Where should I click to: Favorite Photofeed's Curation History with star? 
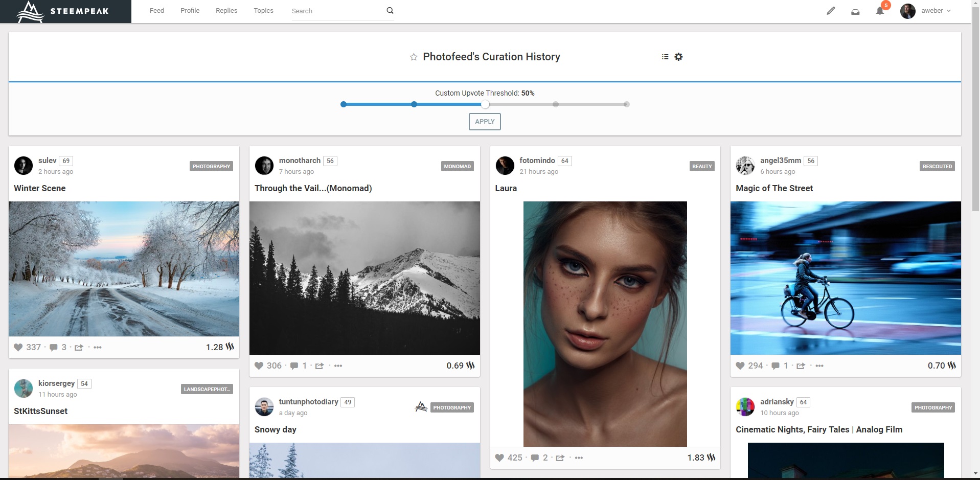click(414, 57)
